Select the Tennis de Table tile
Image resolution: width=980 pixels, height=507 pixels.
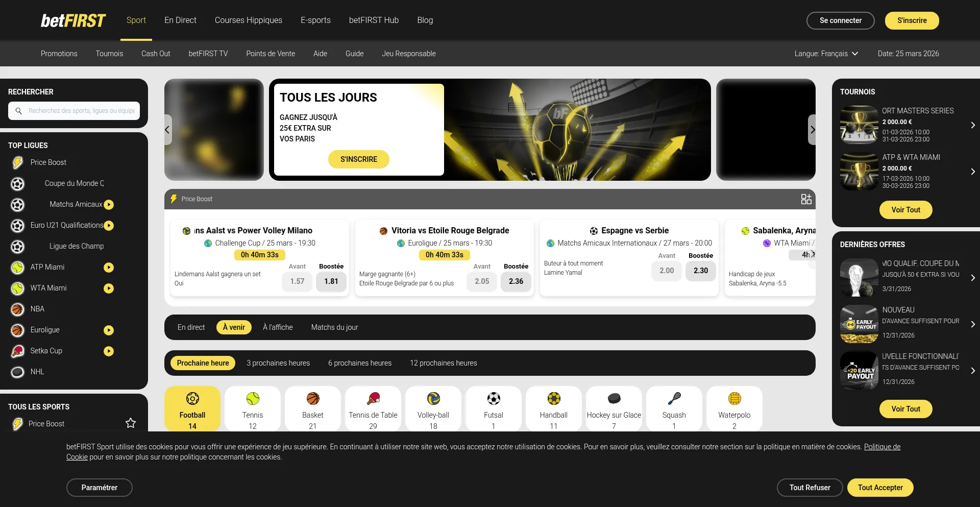coord(373,408)
